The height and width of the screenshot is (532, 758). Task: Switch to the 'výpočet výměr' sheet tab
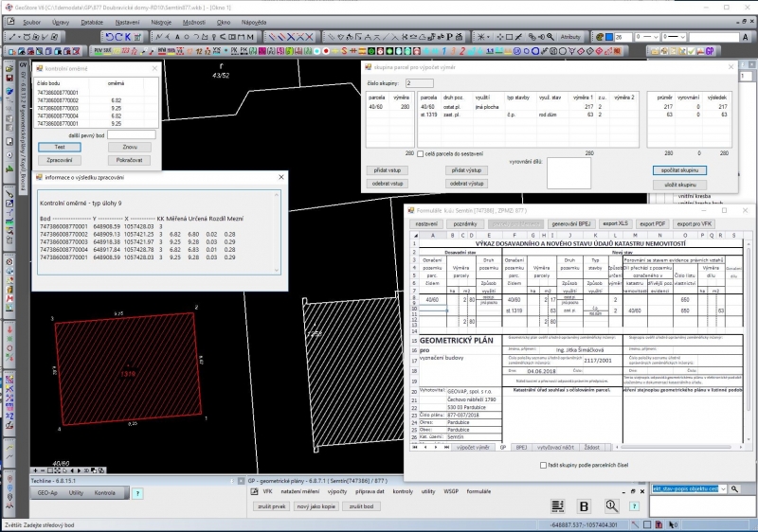(473, 448)
